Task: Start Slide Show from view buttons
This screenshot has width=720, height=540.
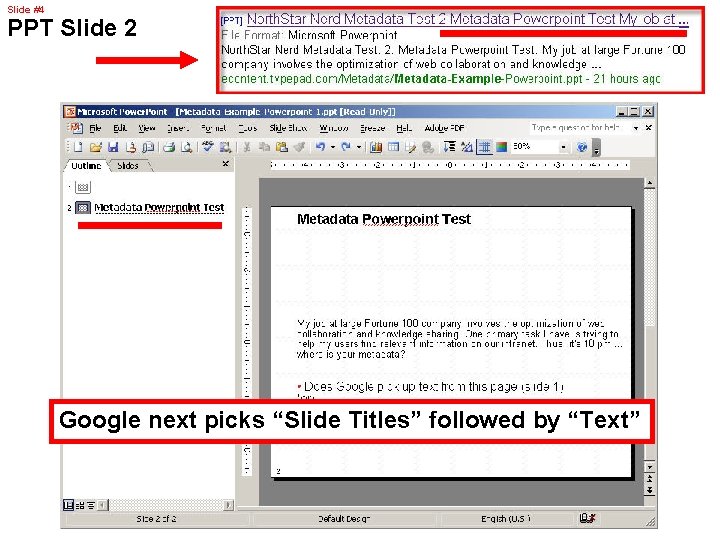Action: [x=91, y=505]
